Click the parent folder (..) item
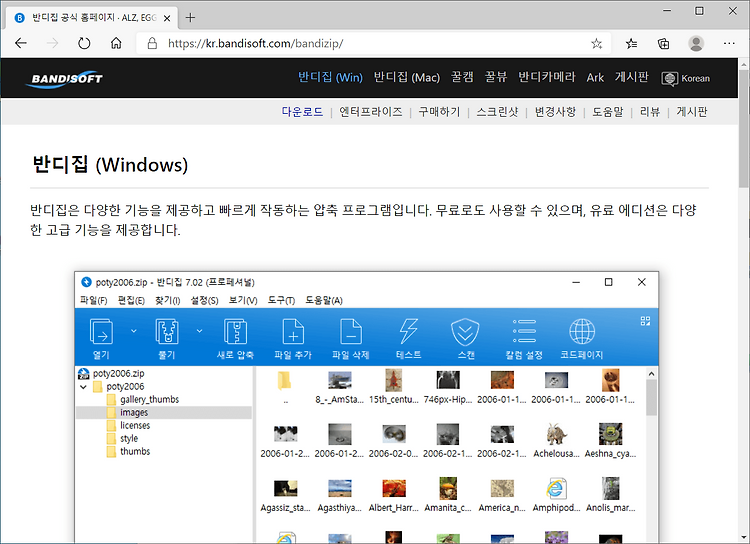750x544 pixels. (x=285, y=387)
